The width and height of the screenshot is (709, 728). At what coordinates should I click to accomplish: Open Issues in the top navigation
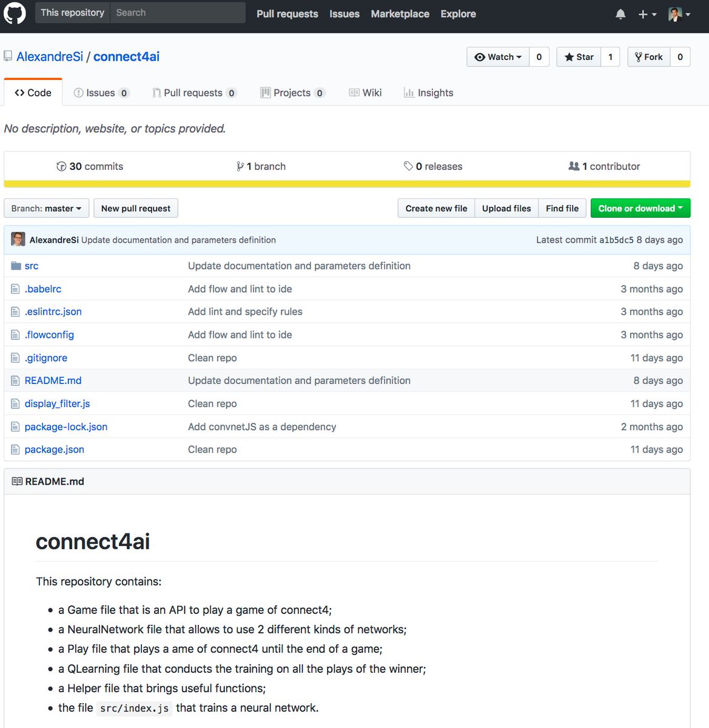point(344,14)
